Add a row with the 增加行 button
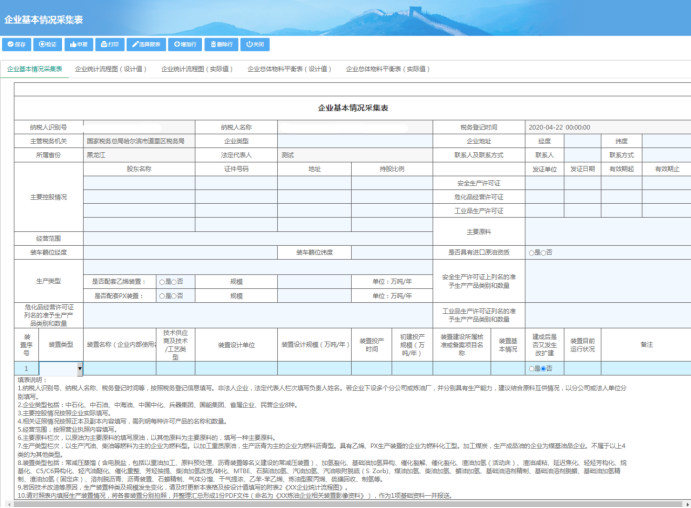Screen dimensions: 691x508 coord(185,45)
